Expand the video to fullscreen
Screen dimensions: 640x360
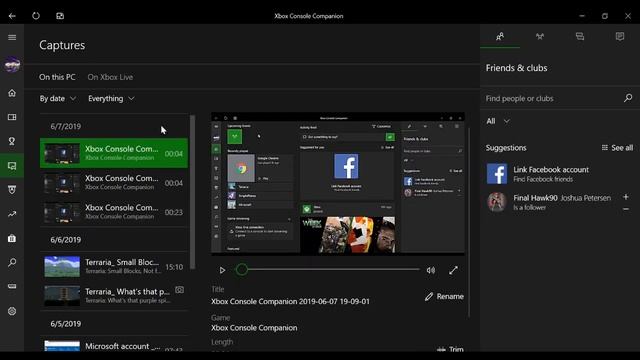453,270
